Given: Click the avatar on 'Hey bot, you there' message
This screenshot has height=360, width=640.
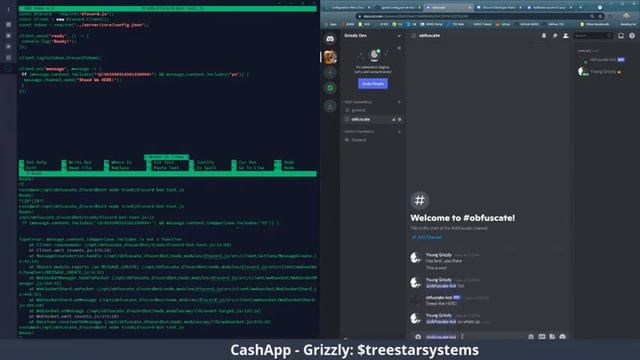Looking at the screenshot, I should (416, 258).
